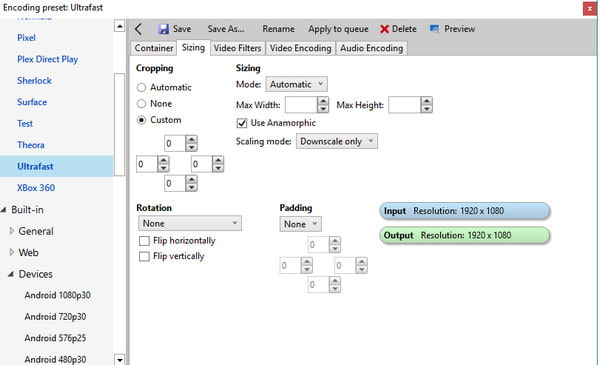
Task: Select the Pixel preset
Action: point(26,38)
